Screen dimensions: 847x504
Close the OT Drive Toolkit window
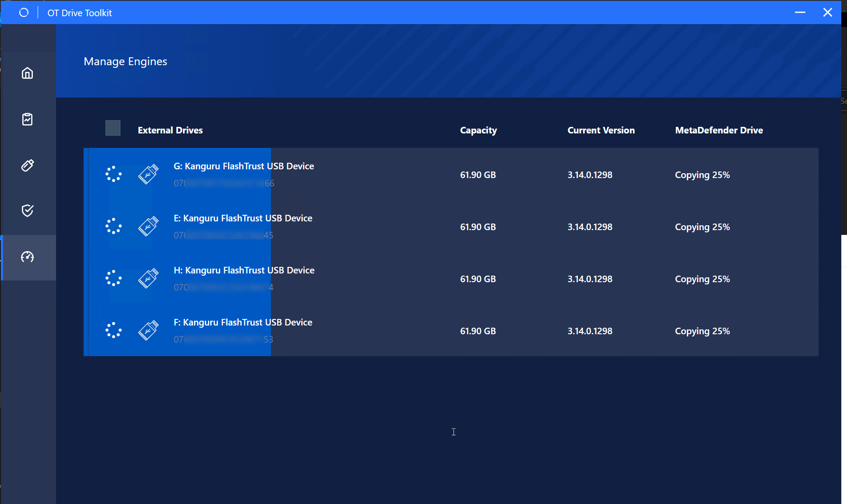point(828,12)
